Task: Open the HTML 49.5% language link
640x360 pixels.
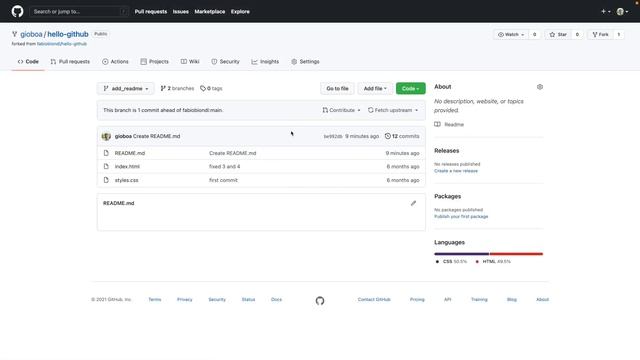Action: pos(493,262)
